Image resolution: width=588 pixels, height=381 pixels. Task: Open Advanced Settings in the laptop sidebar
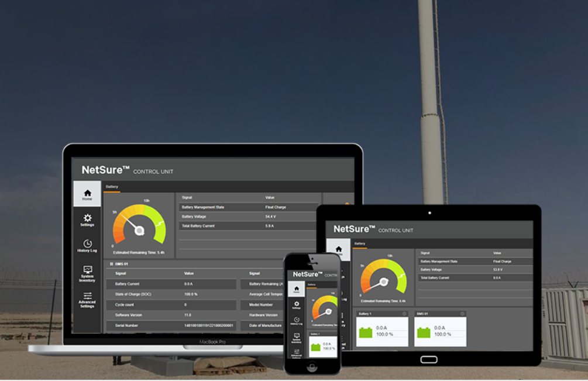87,300
